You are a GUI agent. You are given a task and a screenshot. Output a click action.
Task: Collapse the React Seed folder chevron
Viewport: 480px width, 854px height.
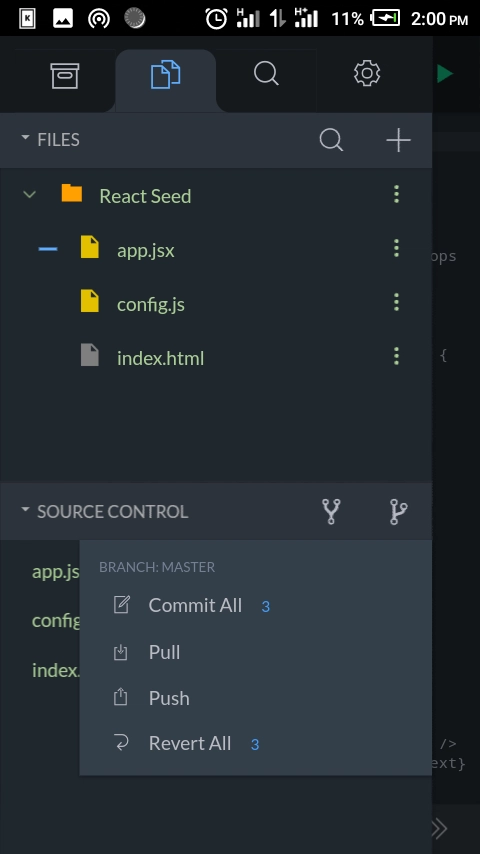pos(29,194)
